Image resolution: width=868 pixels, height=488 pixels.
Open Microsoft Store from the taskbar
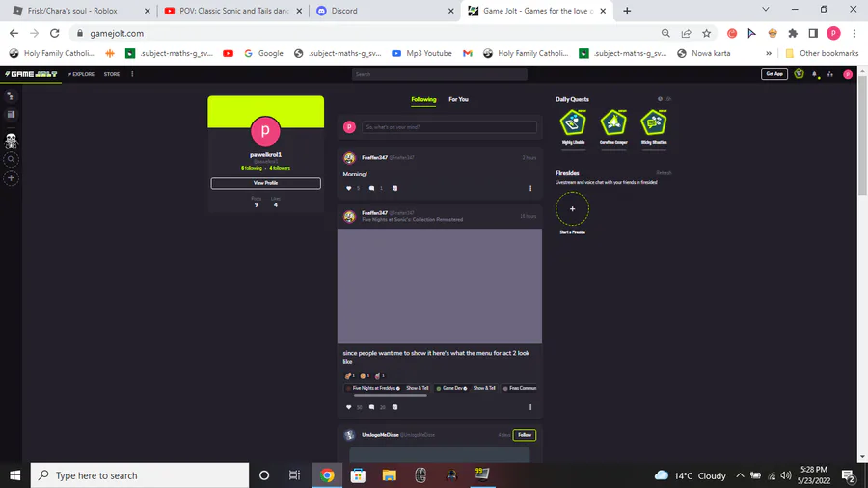(358, 475)
